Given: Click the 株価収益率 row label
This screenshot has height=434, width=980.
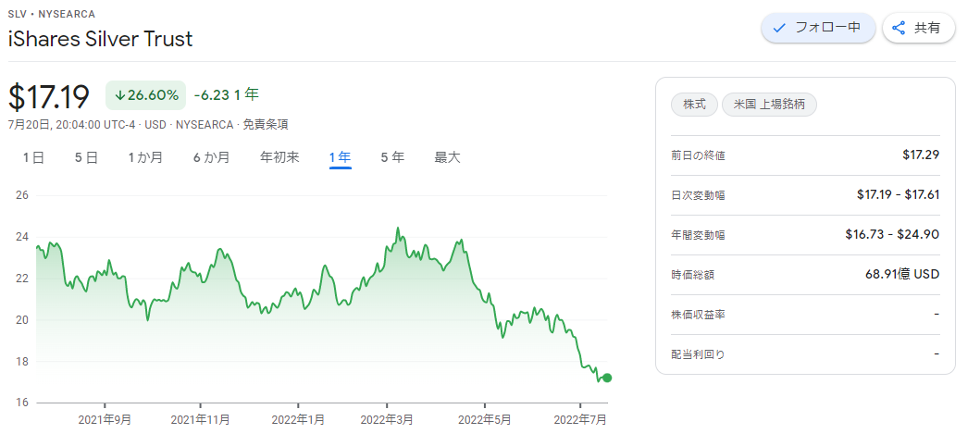Looking at the screenshot, I should [x=698, y=315].
